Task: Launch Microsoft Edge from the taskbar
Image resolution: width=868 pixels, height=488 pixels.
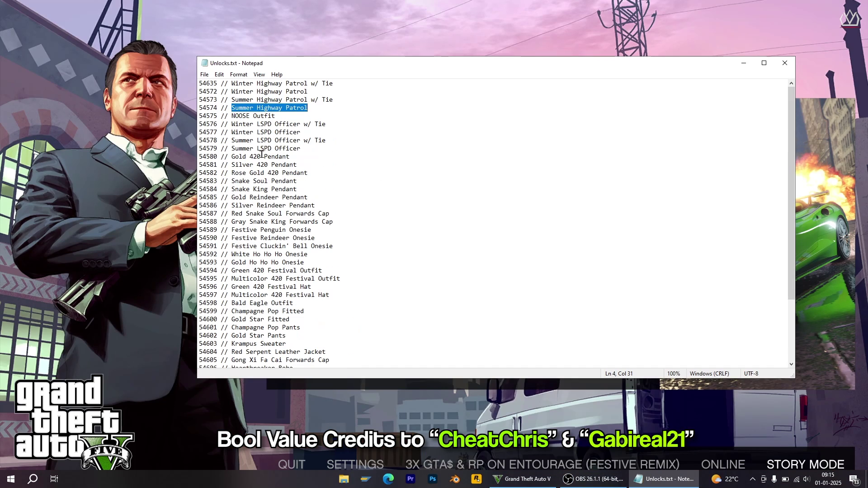Action: pyautogui.click(x=388, y=479)
